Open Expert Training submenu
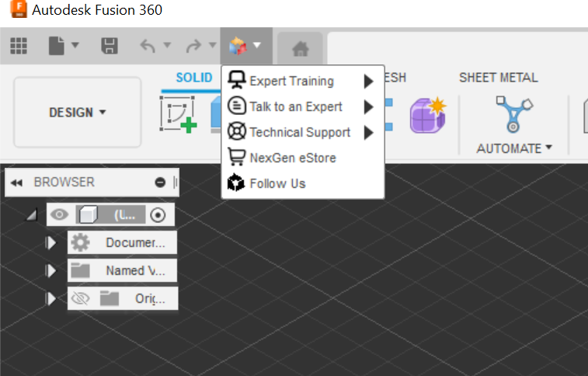 [x=303, y=81]
